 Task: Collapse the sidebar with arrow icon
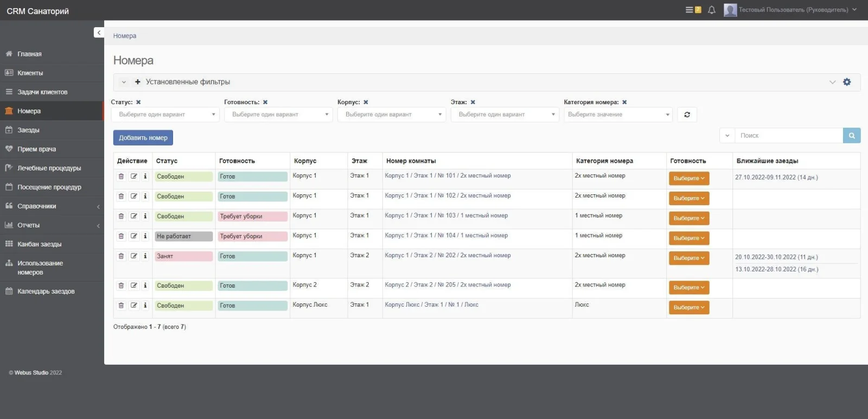click(x=99, y=33)
